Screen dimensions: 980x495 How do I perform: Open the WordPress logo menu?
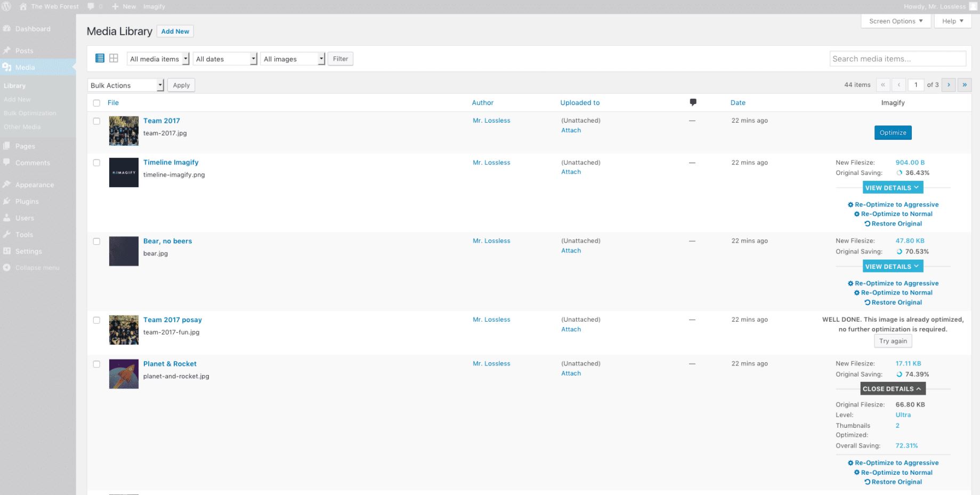(6, 6)
